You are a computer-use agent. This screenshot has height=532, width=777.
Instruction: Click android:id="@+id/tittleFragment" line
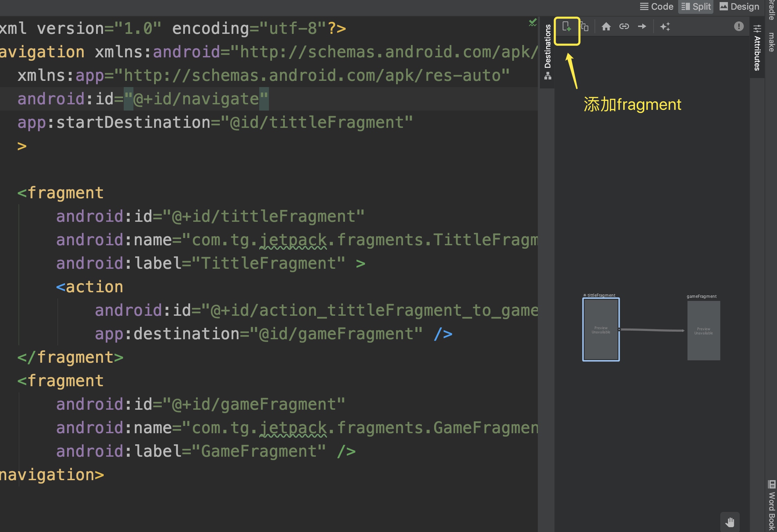[x=210, y=217]
